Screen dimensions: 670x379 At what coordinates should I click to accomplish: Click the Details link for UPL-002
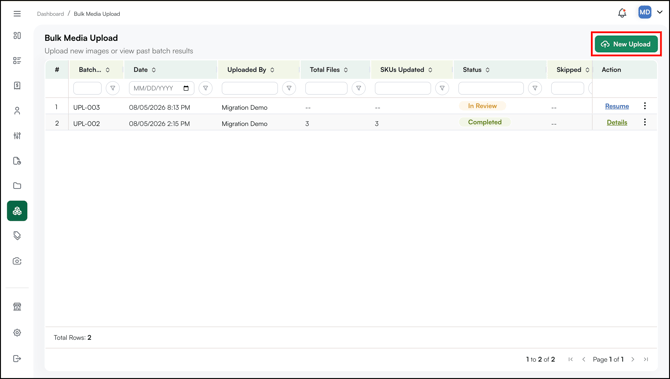(617, 123)
